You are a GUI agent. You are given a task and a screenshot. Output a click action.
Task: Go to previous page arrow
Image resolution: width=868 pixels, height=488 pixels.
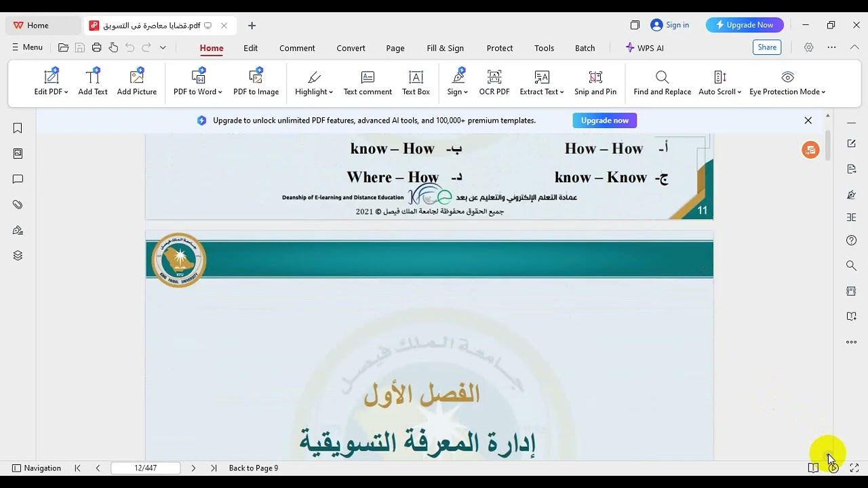98,468
